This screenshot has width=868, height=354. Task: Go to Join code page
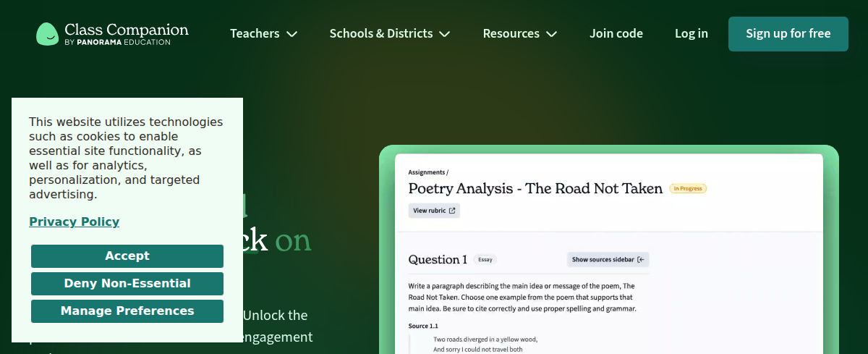click(x=616, y=33)
